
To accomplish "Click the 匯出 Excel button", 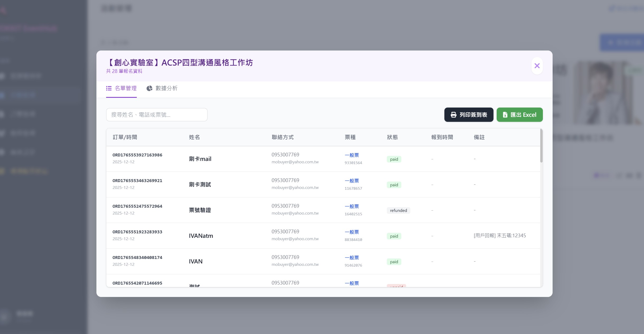I will 519,114.
